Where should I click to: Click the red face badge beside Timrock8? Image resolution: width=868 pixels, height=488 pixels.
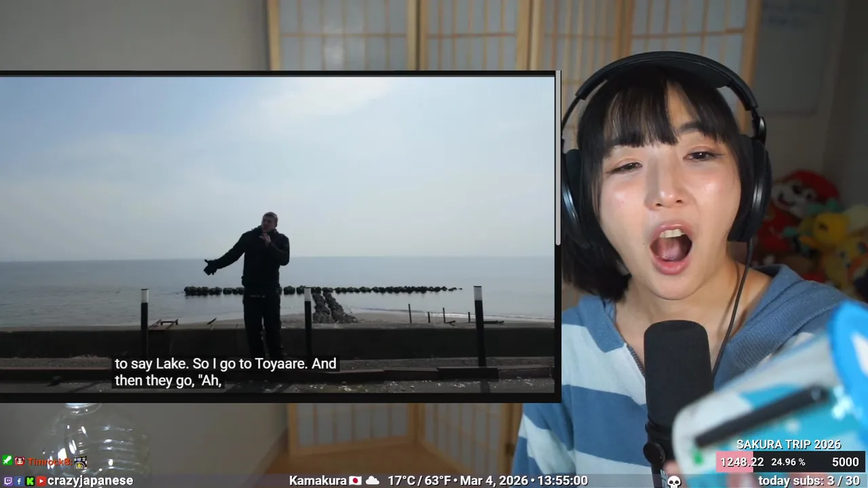click(20, 461)
